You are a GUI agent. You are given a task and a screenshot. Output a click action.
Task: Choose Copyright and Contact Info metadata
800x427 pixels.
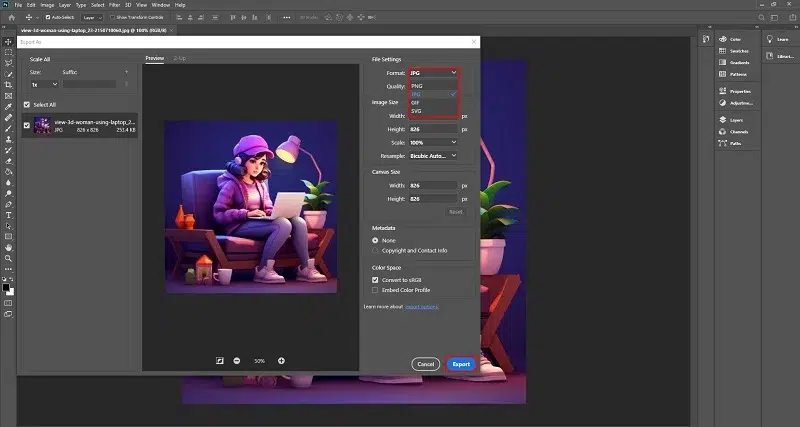click(375, 250)
